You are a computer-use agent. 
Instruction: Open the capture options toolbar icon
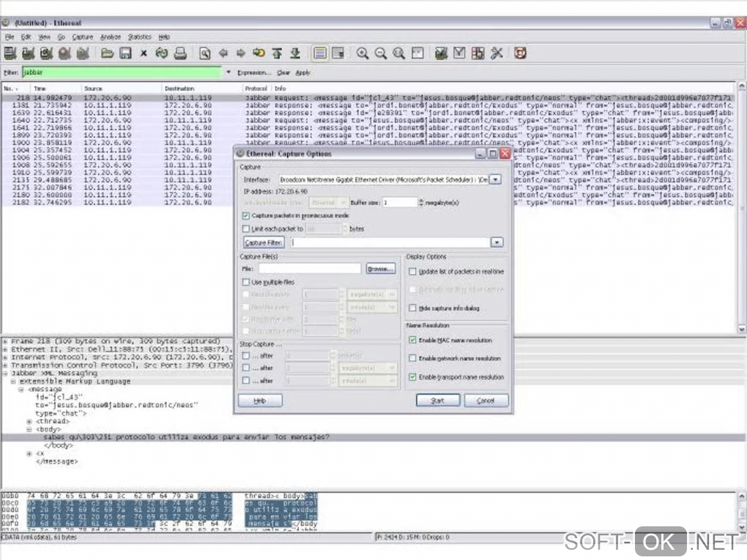click(x=28, y=53)
